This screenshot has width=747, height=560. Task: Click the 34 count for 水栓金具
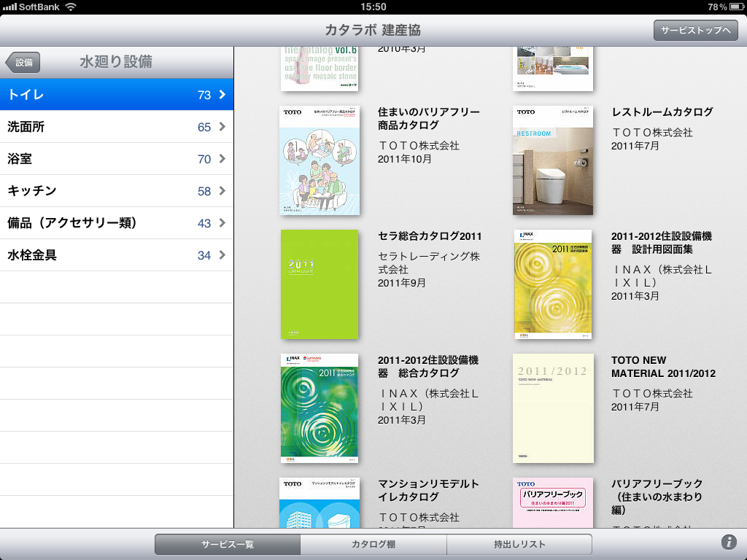click(x=204, y=255)
